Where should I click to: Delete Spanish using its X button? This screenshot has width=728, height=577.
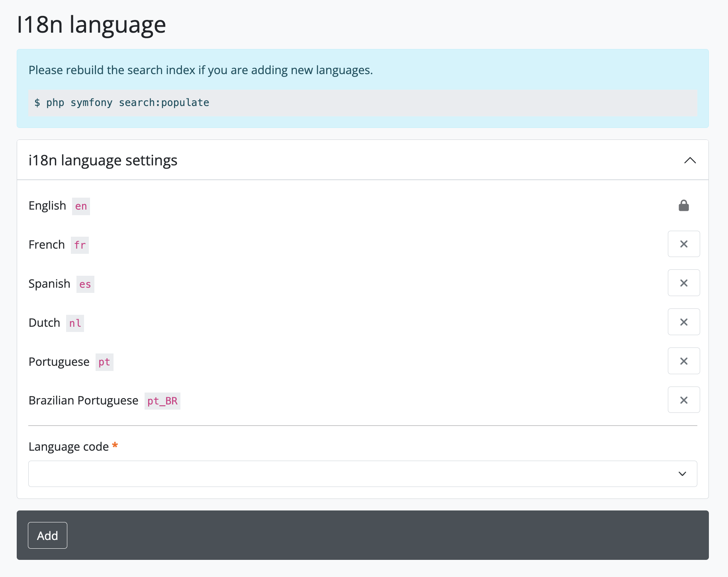click(x=683, y=283)
